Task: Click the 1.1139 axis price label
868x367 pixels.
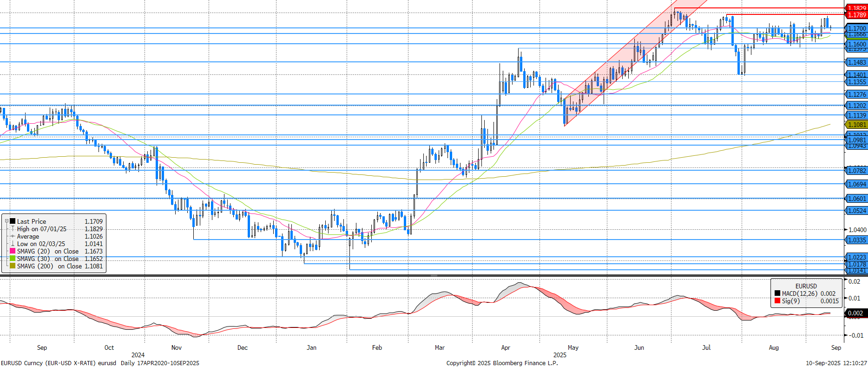Action: point(856,115)
